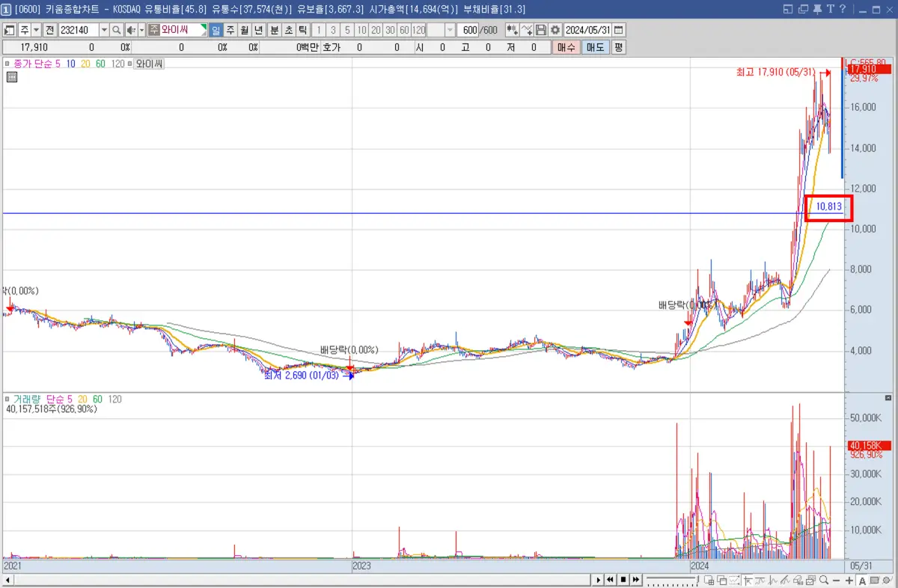This screenshot has height=588, width=898.
Task: Click the A text tool at bottom
Action: [862, 581]
